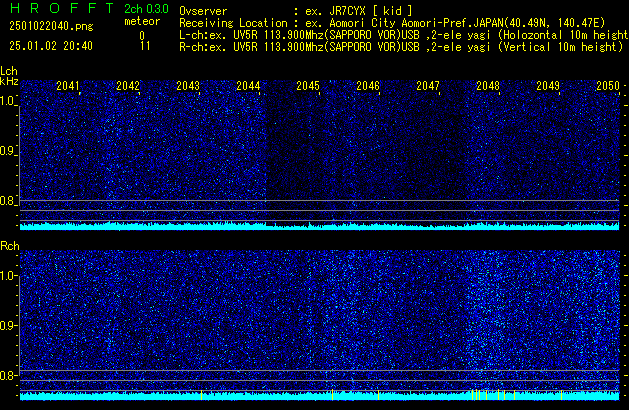Click the Rch 0.8 kHz axis label
Viewport: 629px width, 410px height.
8,375
